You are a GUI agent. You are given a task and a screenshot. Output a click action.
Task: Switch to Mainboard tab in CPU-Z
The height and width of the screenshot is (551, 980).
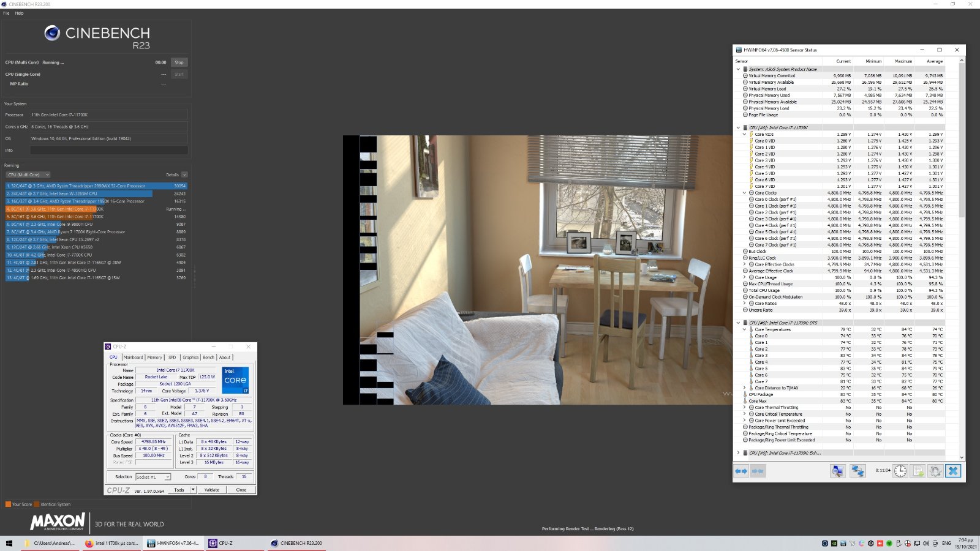(x=133, y=358)
